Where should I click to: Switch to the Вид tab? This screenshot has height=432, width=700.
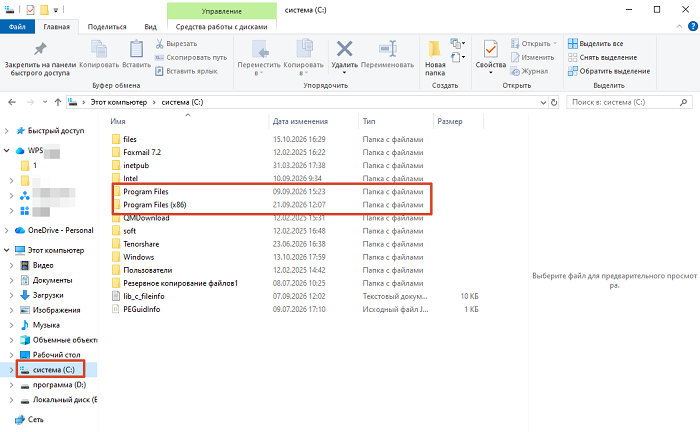click(150, 27)
